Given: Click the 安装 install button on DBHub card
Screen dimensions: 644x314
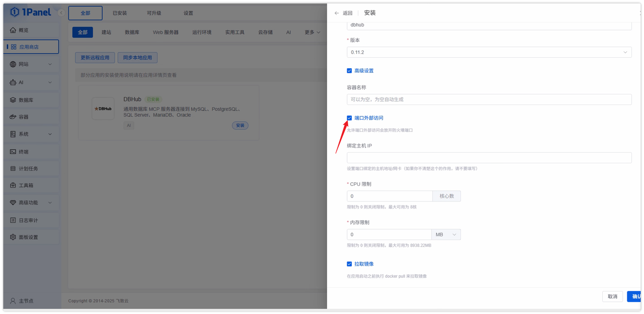Looking at the screenshot, I should pos(240,125).
